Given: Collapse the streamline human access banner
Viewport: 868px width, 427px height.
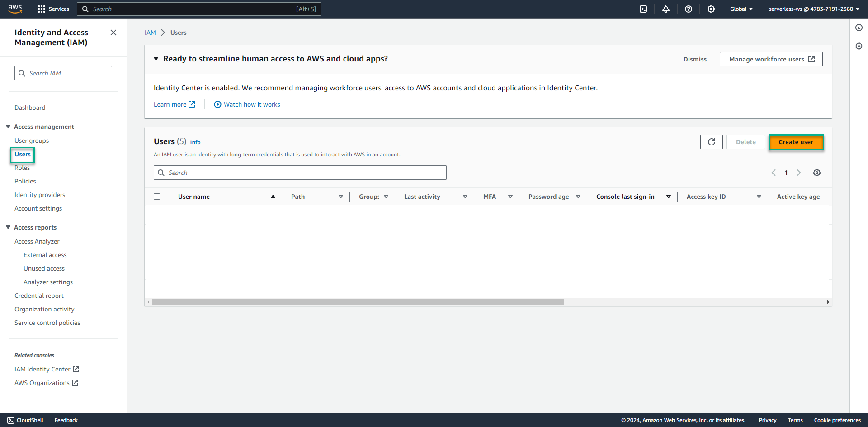Looking at the screenshot, I should (156, 59).
